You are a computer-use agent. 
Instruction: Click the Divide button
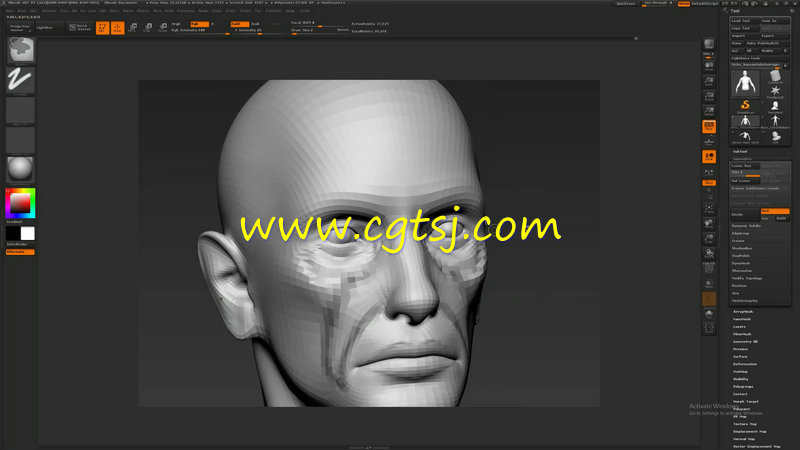[745, 214]
